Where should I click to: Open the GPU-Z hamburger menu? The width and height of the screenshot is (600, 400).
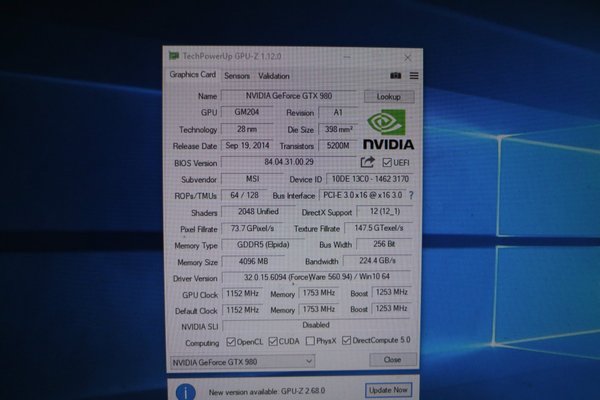point(413,75)
